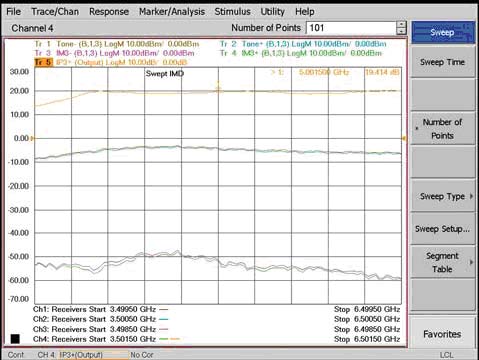
Task: Open Sweep Setup dialog
Action: pyautogui.click(x=443, y=229)
